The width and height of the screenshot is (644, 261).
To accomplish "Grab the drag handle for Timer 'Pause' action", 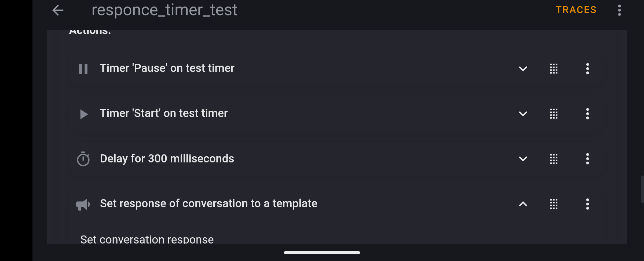I will tap(554, 69).
